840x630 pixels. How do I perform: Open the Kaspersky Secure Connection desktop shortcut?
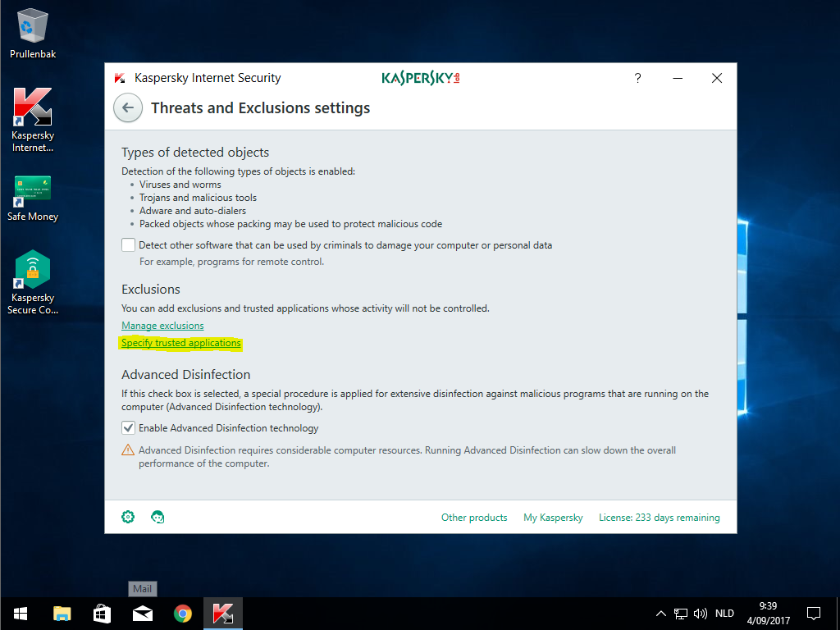pyautogui.click(x=33, y=282)
